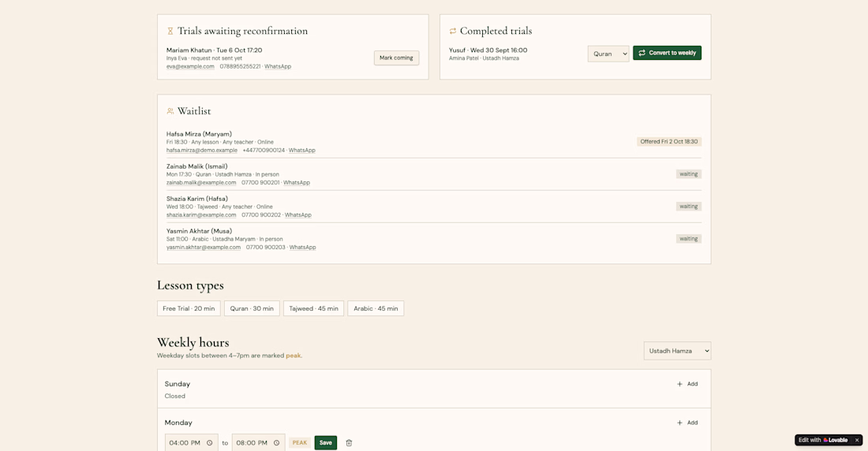Click the hourglass icon beside Trials awaiting reconfirmation

pyautogui.click(x=170, y=31)
